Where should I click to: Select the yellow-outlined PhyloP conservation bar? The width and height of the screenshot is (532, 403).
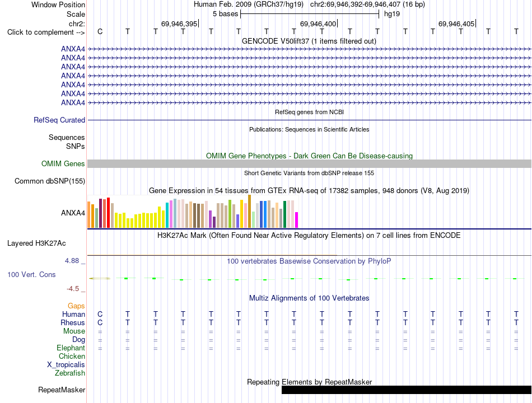100,279
